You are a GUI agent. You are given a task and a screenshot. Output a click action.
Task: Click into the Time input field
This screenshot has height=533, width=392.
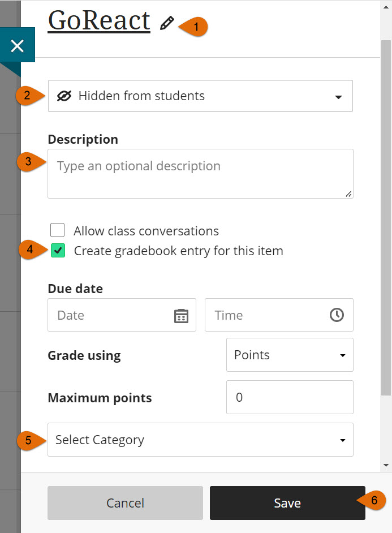pos(266,315)
